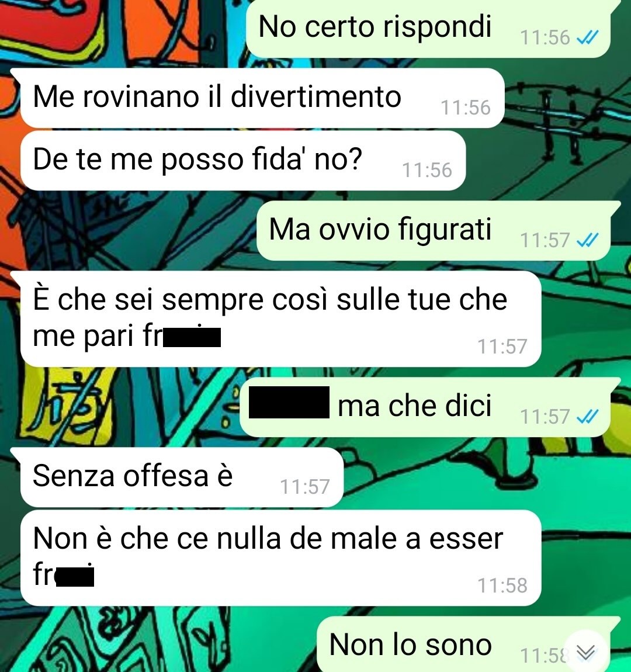
Task: Select the 'Senza offesa è' received message
Action: click(182, 477)
